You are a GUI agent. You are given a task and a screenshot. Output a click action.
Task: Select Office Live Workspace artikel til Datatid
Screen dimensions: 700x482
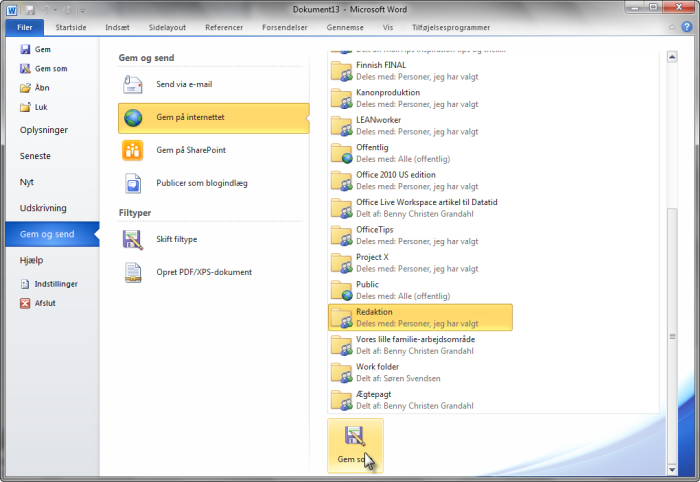pos(420,208)
